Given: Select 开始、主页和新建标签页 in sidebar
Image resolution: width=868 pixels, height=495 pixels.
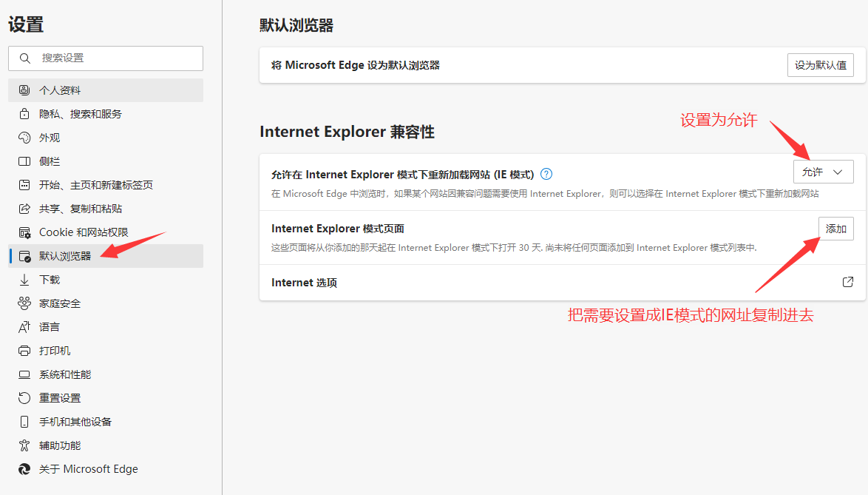Looking at the screenshot, I should point(96,185).
